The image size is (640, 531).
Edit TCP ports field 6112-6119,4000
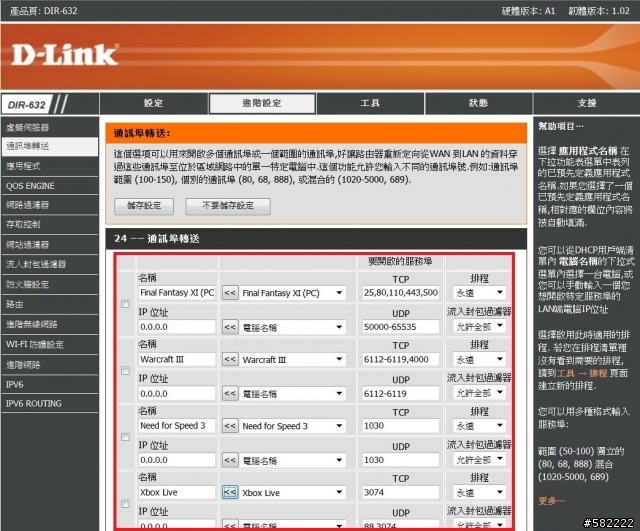tap(400, 359)
